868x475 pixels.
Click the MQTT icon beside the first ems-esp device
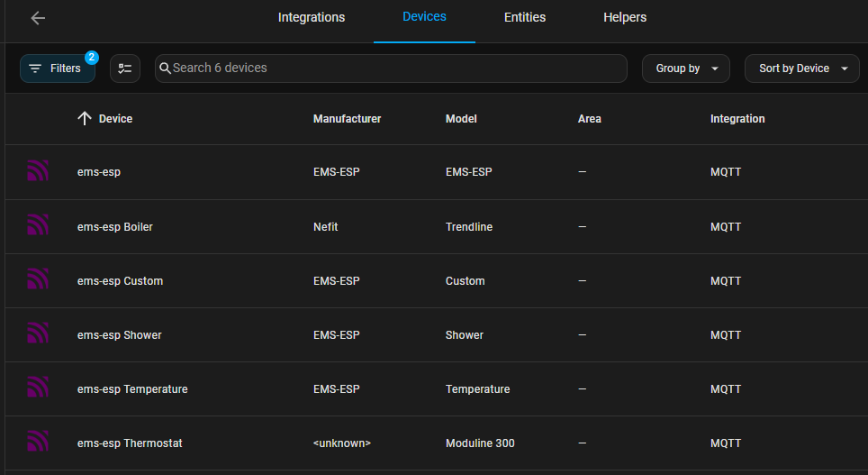pos(37,171)
